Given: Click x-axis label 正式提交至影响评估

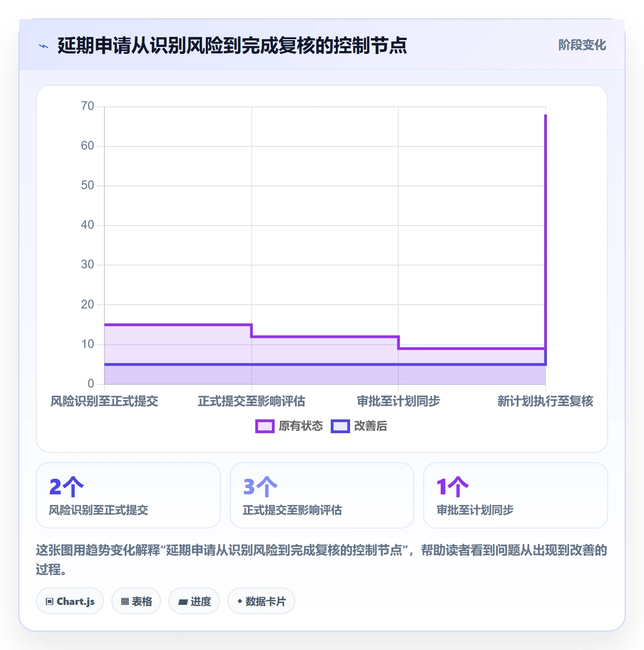Looking at the screenshot, I should (x=252, y=401).
